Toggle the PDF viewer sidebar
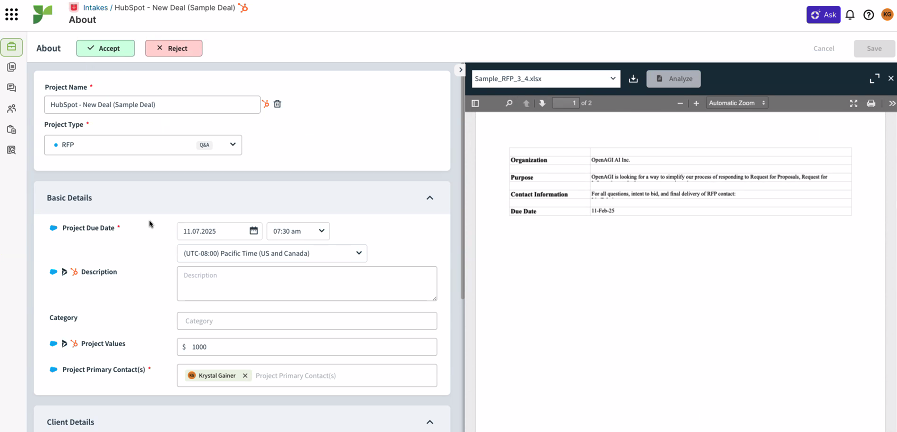 pos(475,104)
